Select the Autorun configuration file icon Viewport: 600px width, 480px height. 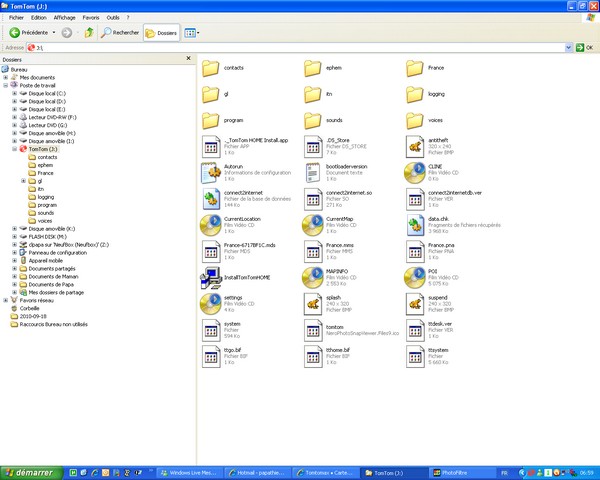click(x=210, y=173)
